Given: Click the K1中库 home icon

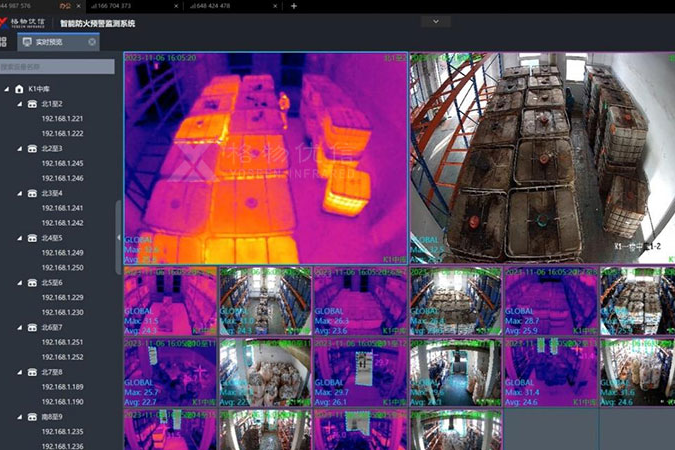Looking at the screenshot, I should [x=19, y=89].
